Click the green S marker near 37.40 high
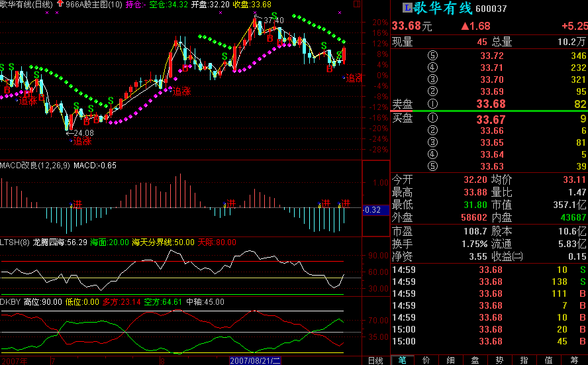 (x=275, y=16)
